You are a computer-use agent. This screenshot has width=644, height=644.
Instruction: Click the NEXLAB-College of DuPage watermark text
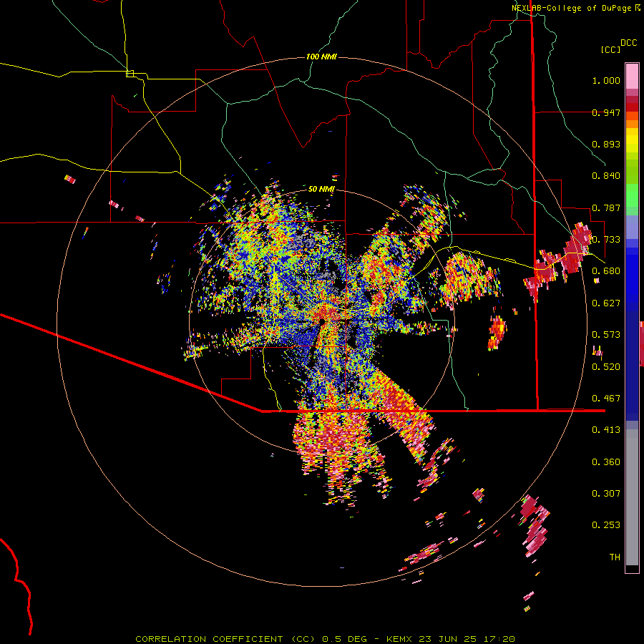[576, 8]
